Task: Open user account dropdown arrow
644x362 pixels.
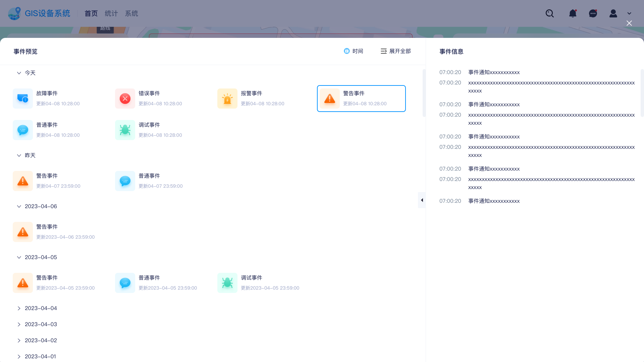Action: point(629,13)
